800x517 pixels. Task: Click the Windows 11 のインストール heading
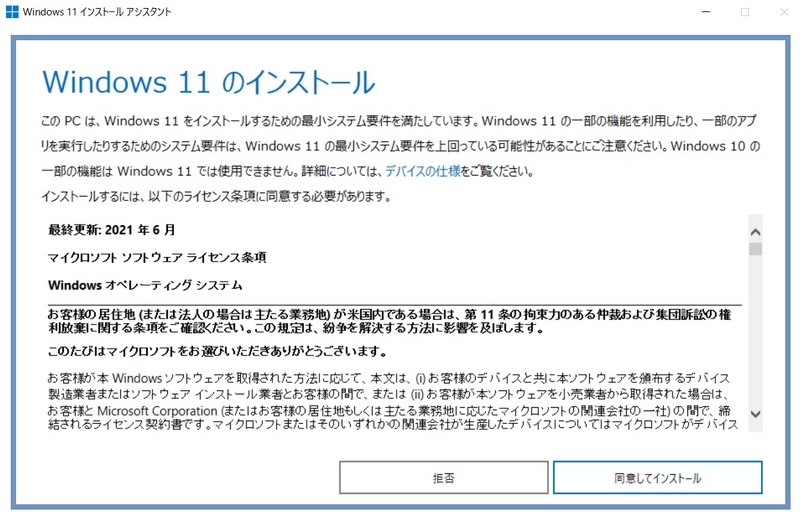[x=209, y=82]
